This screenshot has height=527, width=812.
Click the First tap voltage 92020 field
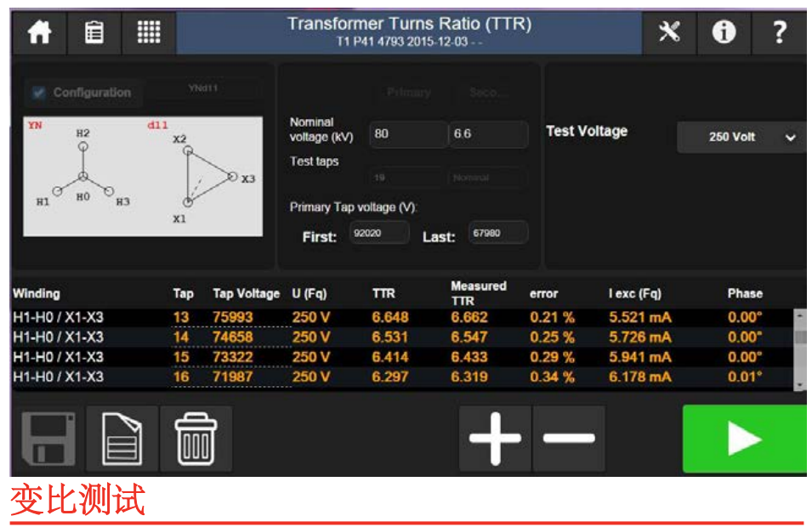click(x=378, y=233)
